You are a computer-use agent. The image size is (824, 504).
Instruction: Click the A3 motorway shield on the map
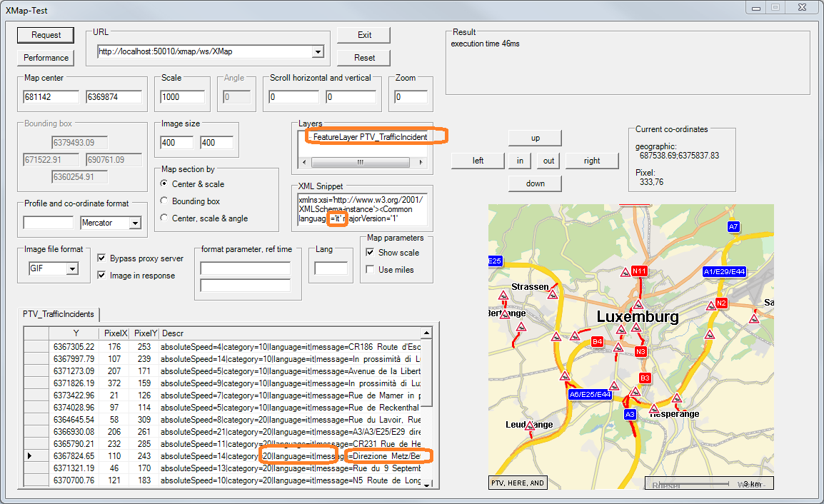point(629,414)
